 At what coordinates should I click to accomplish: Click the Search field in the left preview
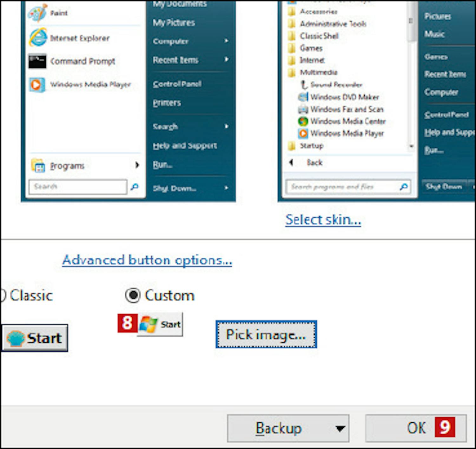click(x=78, y=187)
